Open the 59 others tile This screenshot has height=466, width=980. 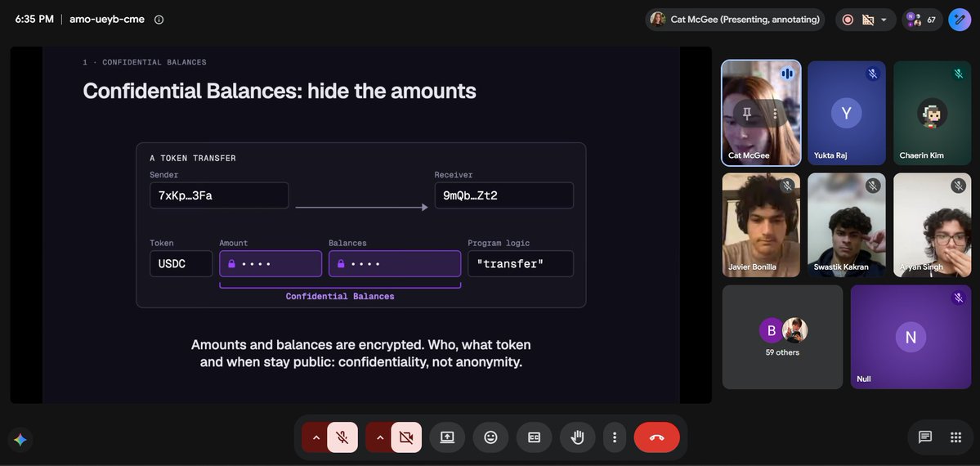point(782,337)
